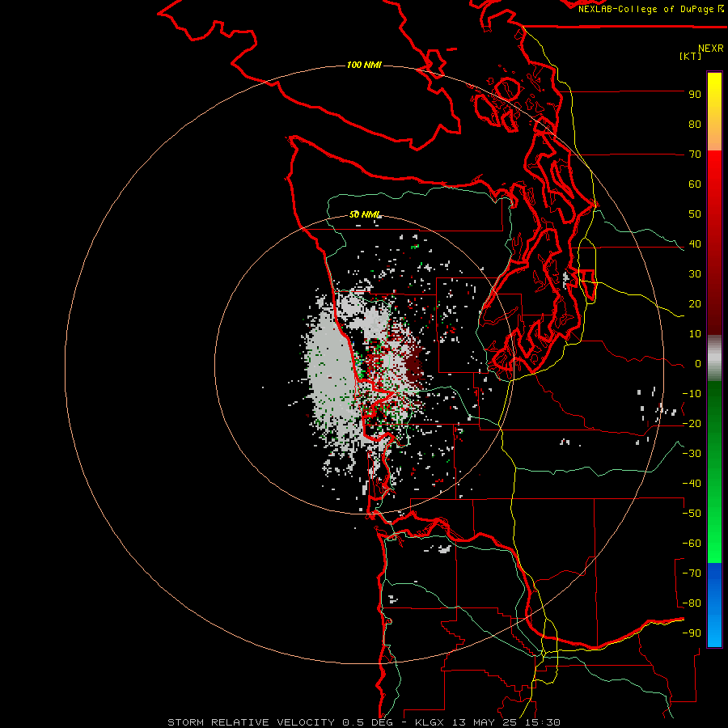Image resolution: width=728 pixels, height=728 pixels.
Task: Click the STORM RELATIVE VELOCITY title text
Action: (x=251, y=722)
